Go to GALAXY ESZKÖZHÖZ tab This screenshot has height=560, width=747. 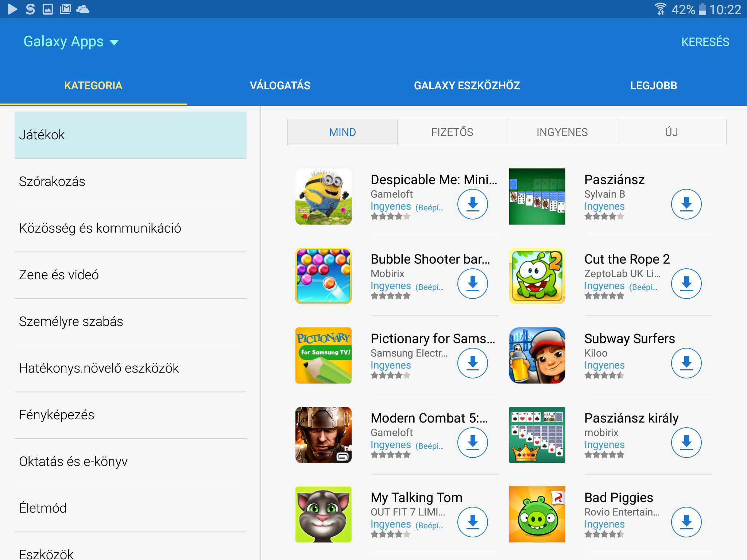coord(467,86)
